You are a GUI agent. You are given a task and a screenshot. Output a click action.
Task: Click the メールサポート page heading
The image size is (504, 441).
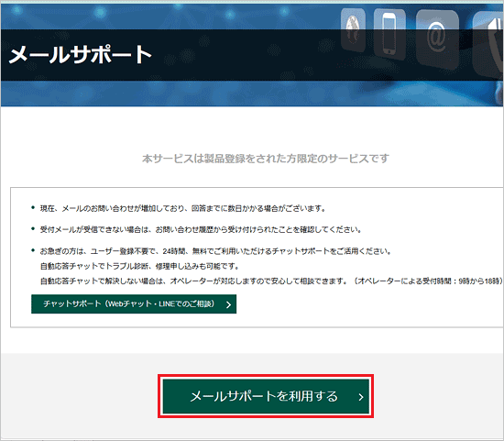[81, 54]
